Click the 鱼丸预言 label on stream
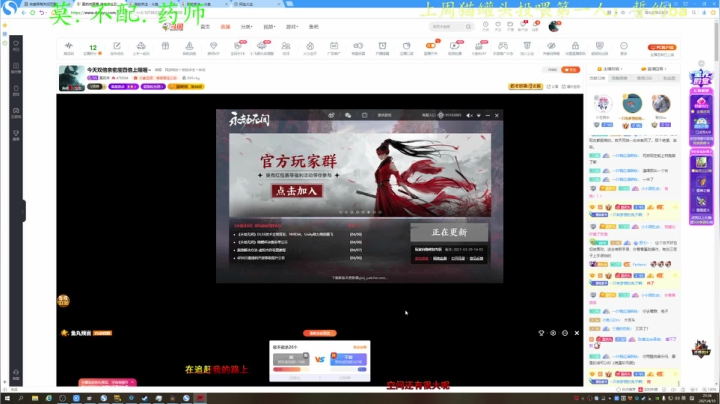Screen dimensions: 720x404 coord(80,333)
